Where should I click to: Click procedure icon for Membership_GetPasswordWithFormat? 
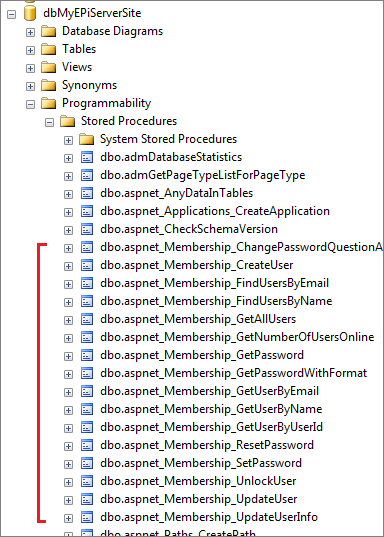pyautogui.click(x=87, y=373)
